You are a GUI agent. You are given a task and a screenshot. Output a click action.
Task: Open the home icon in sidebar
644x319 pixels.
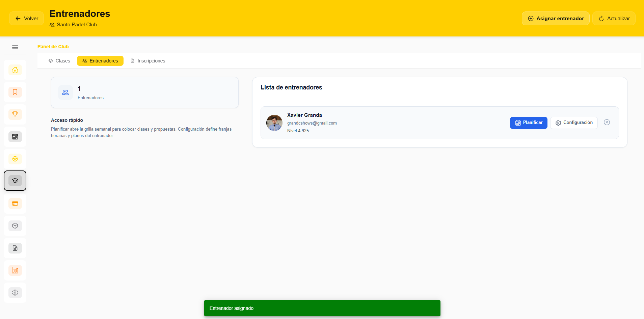point(15,70)
